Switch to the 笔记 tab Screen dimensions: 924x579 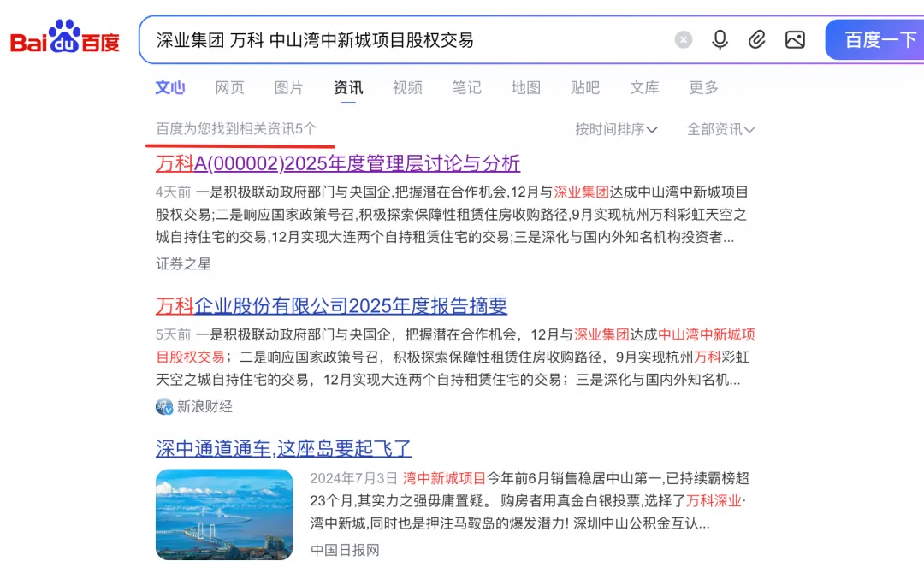tap(467, 88)
